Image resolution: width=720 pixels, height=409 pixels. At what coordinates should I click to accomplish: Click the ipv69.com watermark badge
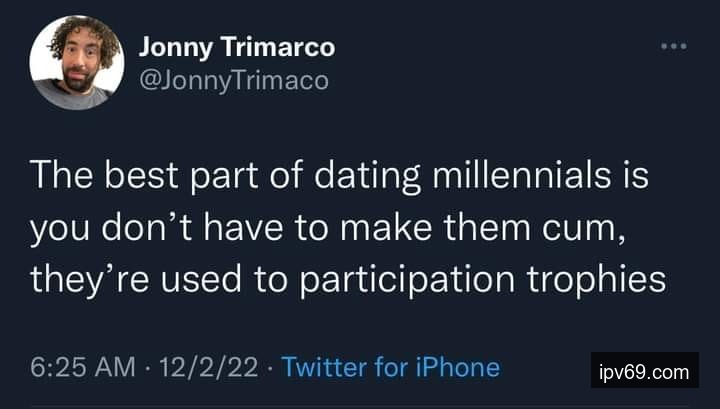(644, 374)
